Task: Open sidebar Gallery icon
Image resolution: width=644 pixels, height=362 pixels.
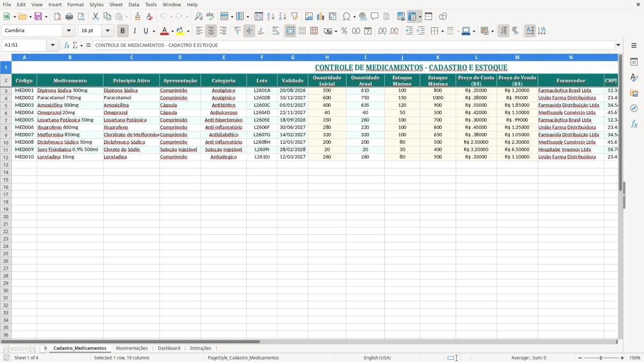Action: (634, 93)
